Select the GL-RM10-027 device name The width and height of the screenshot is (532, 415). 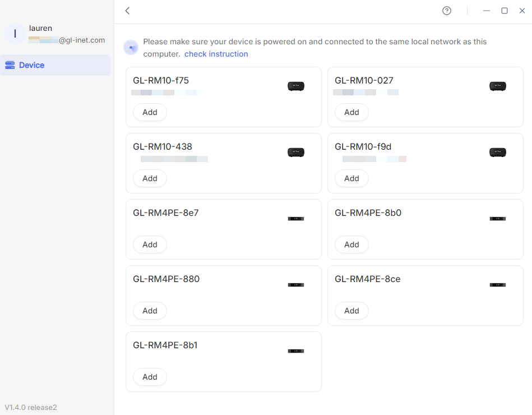(364, 80)
